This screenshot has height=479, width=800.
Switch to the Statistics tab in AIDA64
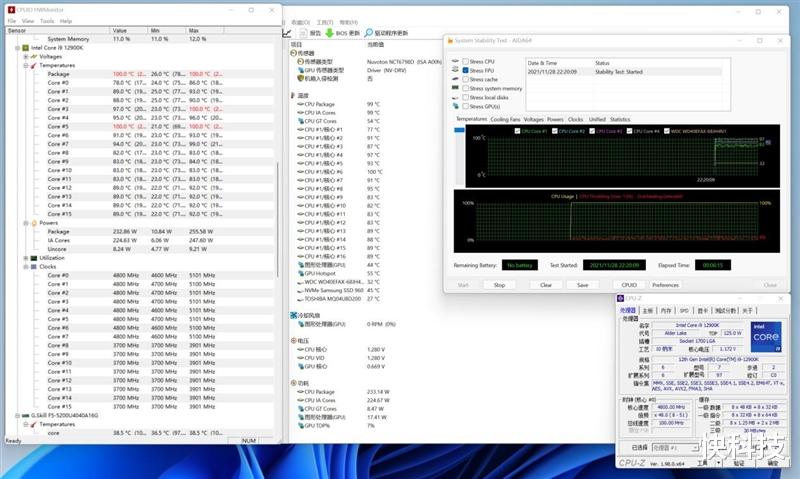tap(620, 119)
